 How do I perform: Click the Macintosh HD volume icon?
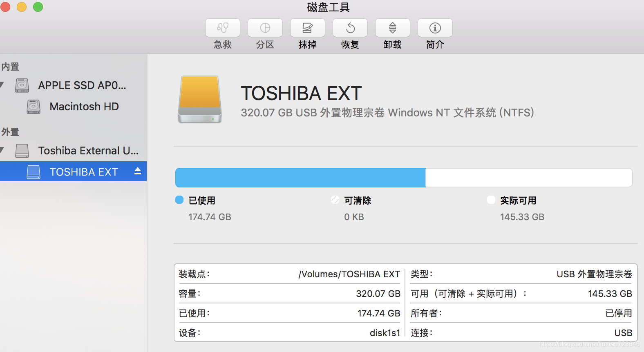(34, 107)
